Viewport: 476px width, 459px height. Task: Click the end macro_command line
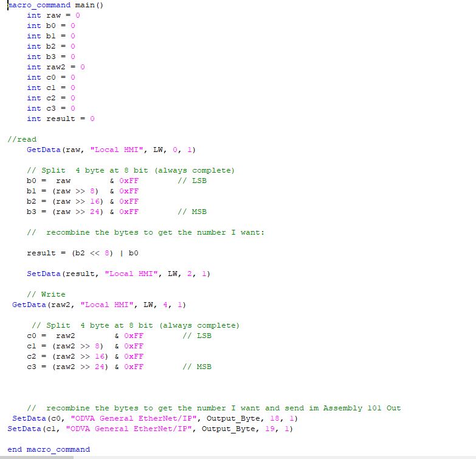click(49, 449)
